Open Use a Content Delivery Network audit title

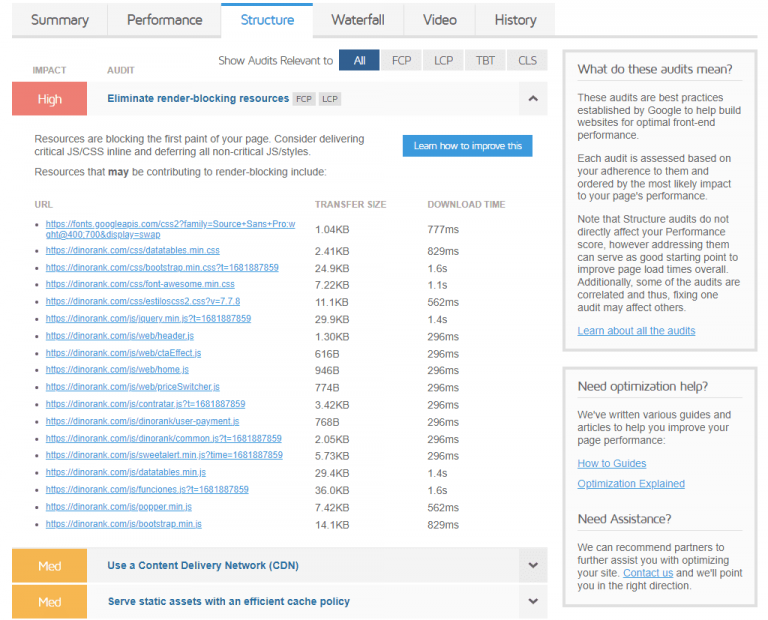203,566
